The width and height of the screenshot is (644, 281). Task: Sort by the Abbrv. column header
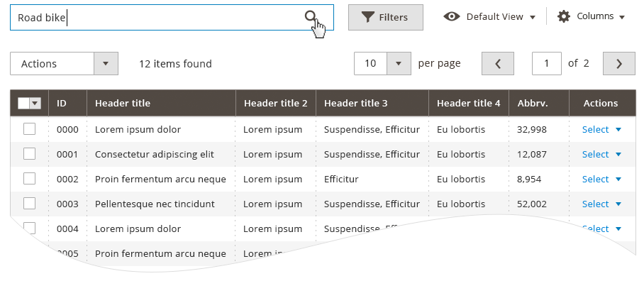point(532,103)
